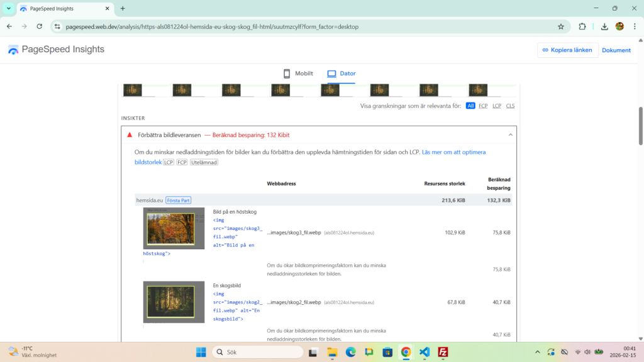This screenshot has width=644, height=362.
Task: Open the tab search dropdown
Action: point(9,8)
